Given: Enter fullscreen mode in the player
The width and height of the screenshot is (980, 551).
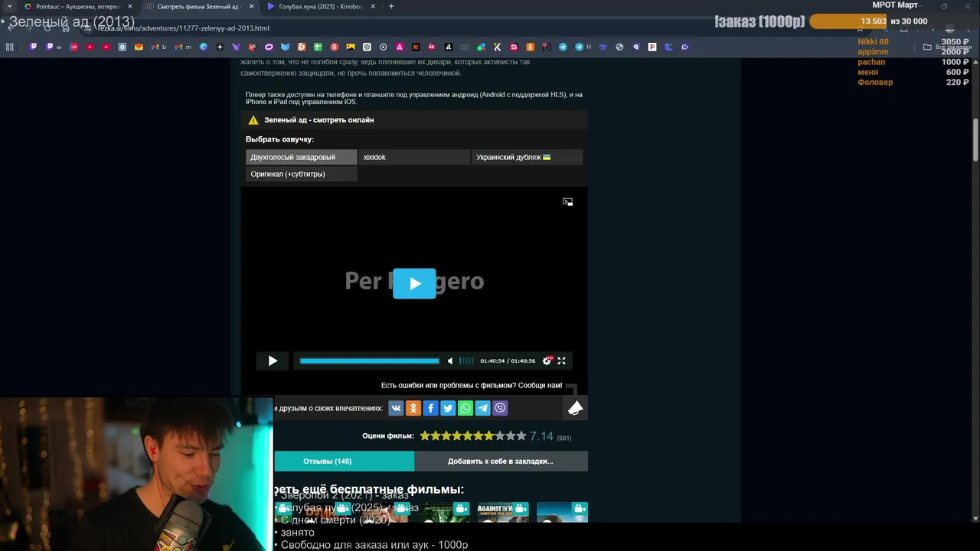Looking at the screenshot, I should coord(561,360).
